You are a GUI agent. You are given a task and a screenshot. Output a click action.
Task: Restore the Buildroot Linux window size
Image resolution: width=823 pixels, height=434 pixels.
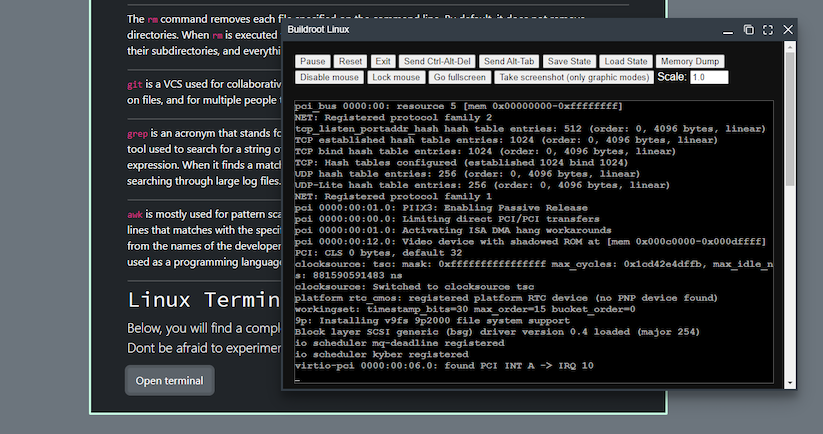pos(748,30)
